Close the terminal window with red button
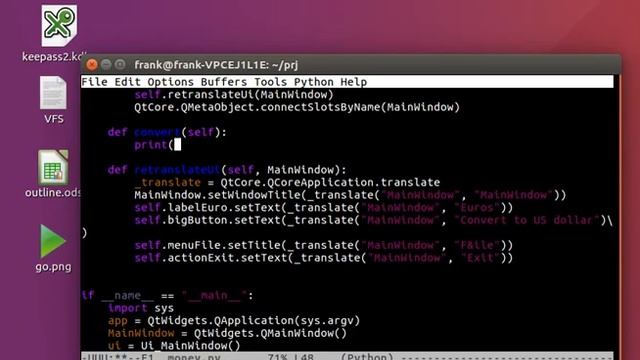640x360 pixels. pyautogui.click(x=92, y=64)
